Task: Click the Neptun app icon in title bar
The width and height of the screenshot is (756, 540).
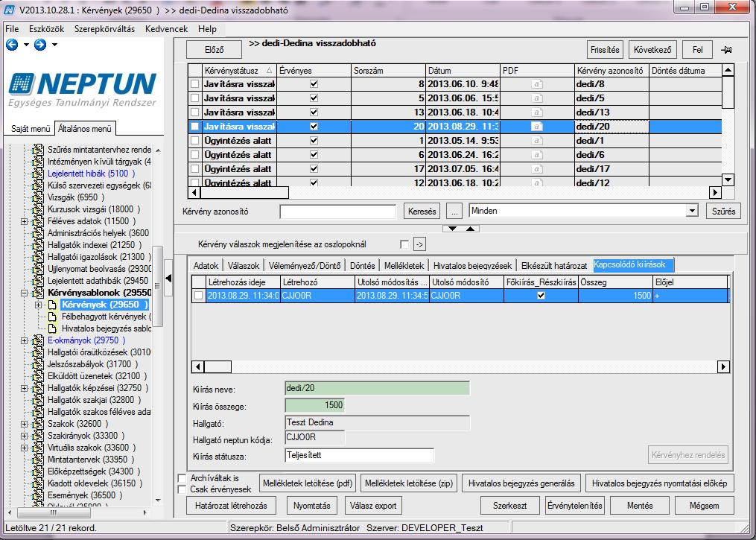Action: coord(9,10)
